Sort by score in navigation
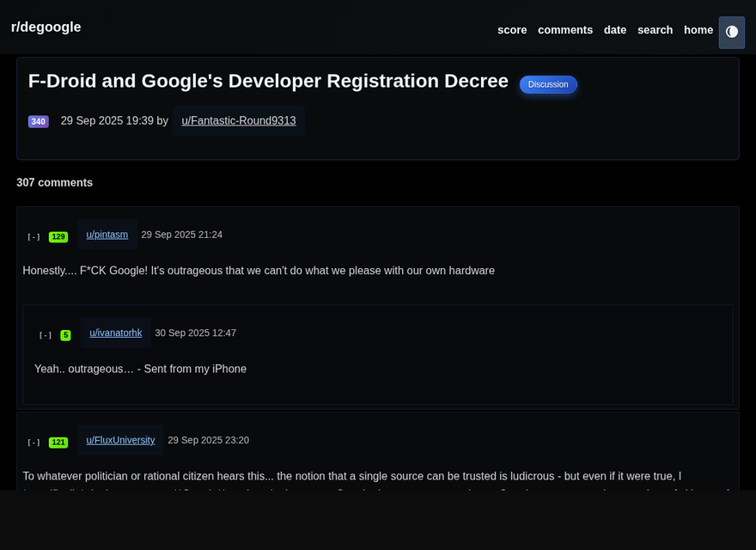 coord(512,30)
